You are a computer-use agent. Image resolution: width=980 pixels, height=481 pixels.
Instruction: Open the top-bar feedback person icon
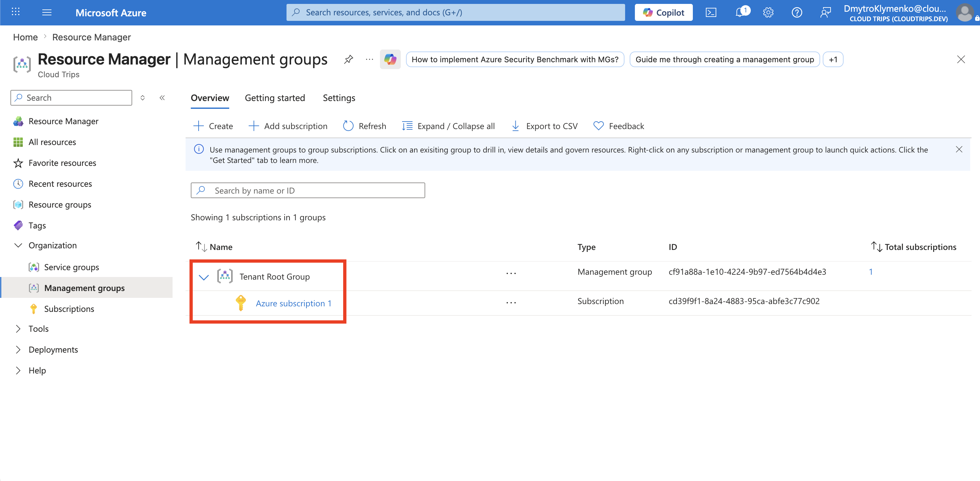pos(825,13)
